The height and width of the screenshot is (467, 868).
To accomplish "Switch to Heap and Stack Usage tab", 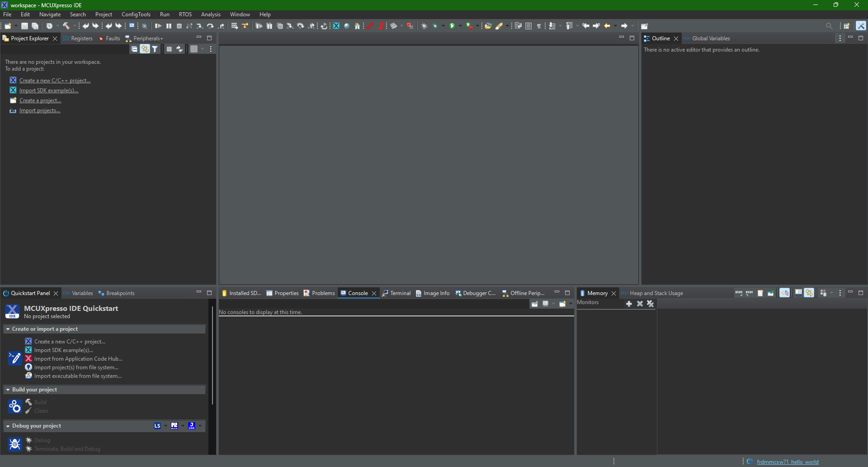I will (x=652, y=293).
